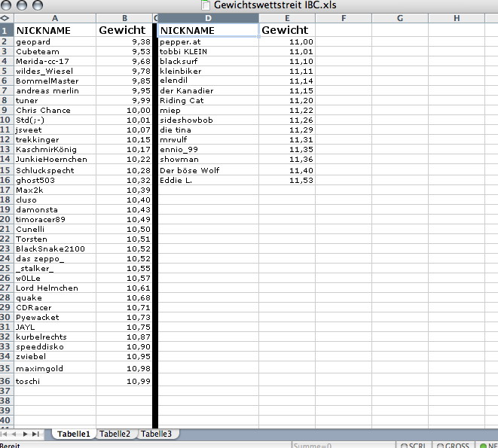Select column D header
The image size is (498, 448).
[x=208, y=17]
